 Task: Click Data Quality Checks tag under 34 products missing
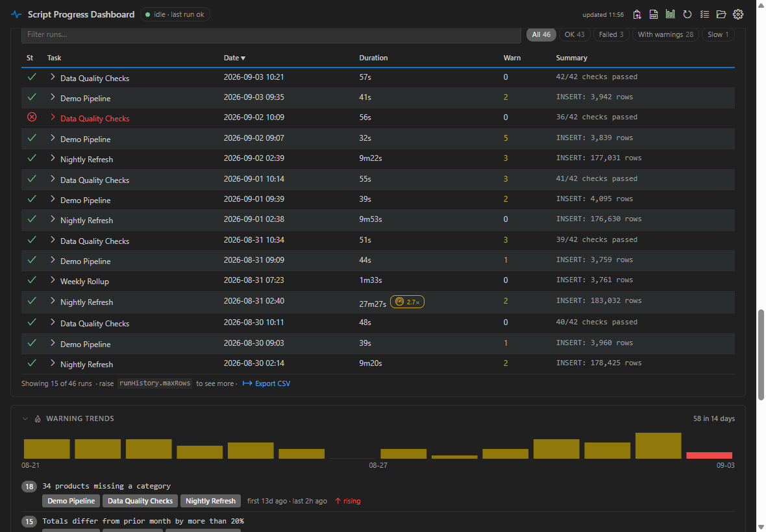pyautogui.click(x=140, y=501)
